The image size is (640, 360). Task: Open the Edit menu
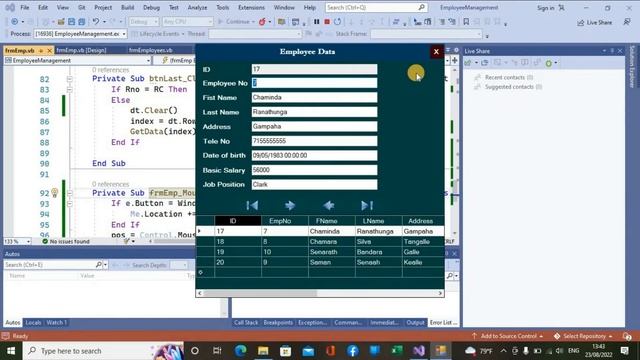(x=43, y=7)
